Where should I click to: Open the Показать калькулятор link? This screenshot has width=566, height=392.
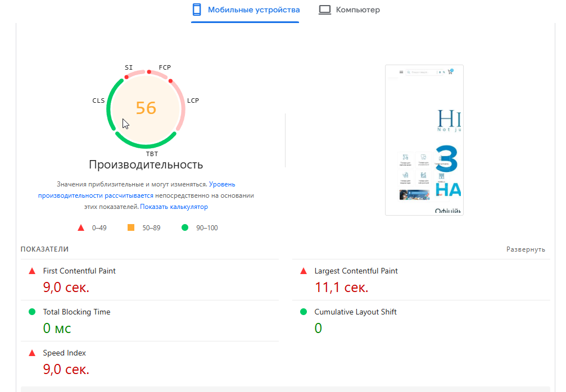click(x=174, y=207)
